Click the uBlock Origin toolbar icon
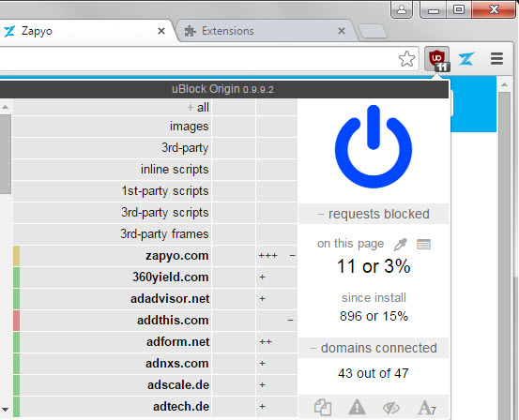The image size is (519, 420). click(x=437, y=59)
